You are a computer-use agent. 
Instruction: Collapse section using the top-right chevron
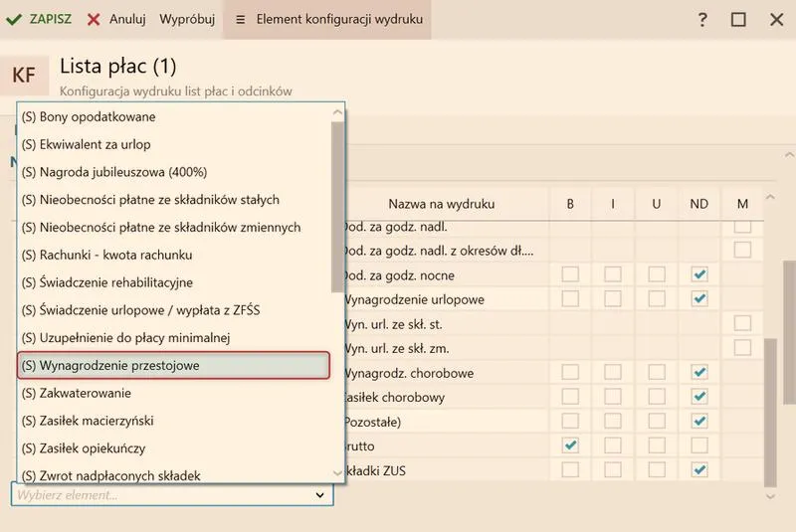[786, 157]
